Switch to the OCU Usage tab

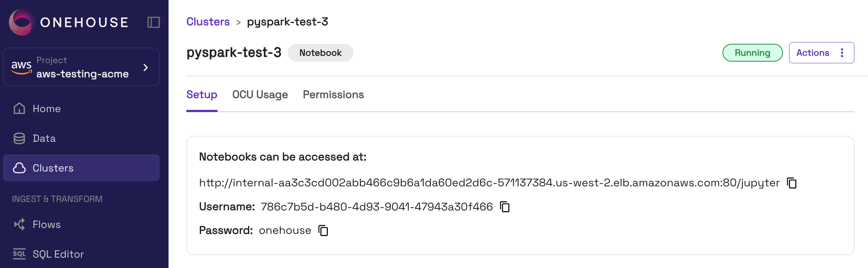[260, 95]
